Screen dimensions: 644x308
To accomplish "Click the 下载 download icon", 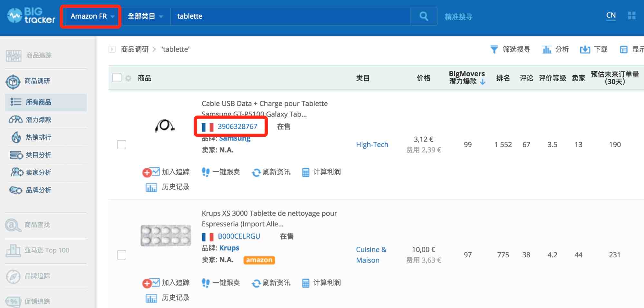I will [x=585, y=49].
